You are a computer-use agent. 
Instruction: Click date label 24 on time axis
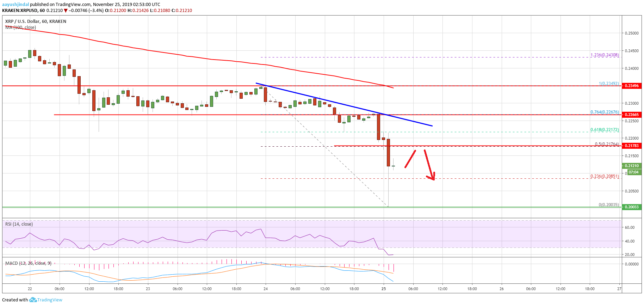[266, 289]
